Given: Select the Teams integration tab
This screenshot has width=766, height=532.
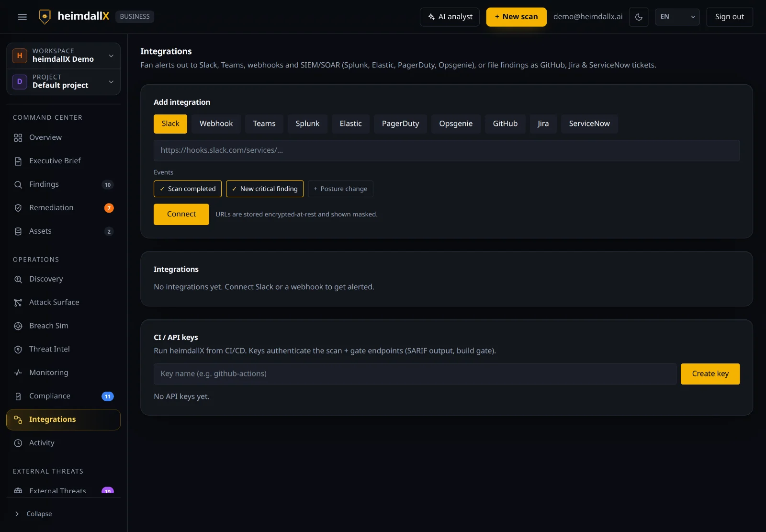Looking at the screenshot, I should tap(264, 124).
